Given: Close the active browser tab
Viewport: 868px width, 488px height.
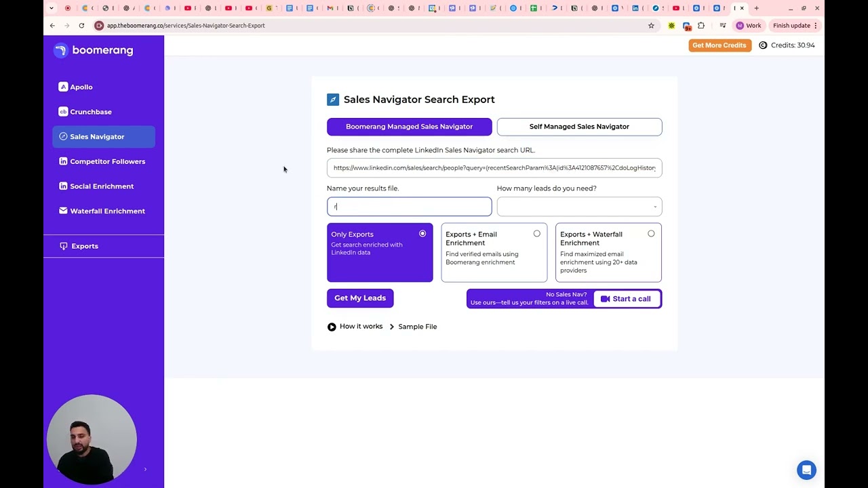Looking at the screenshot, I should 742,8.
